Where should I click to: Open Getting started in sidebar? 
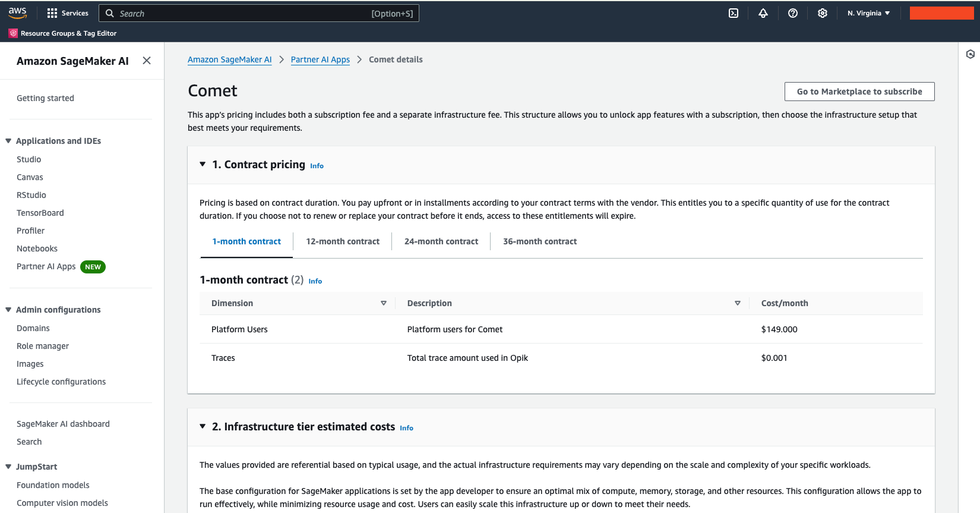point(45,98)
